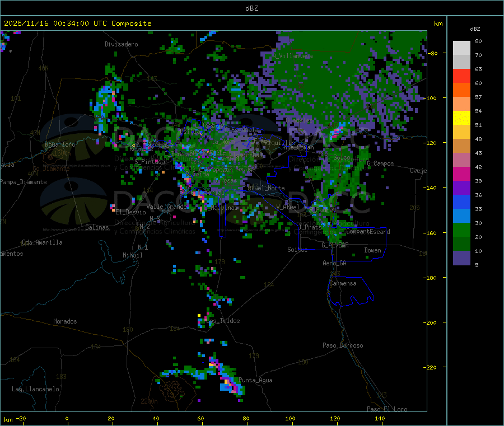The width and height of the screenshot is (504, 426).
Task: Click the Valle_Grande location label
Action: click(x=166, y=207)
